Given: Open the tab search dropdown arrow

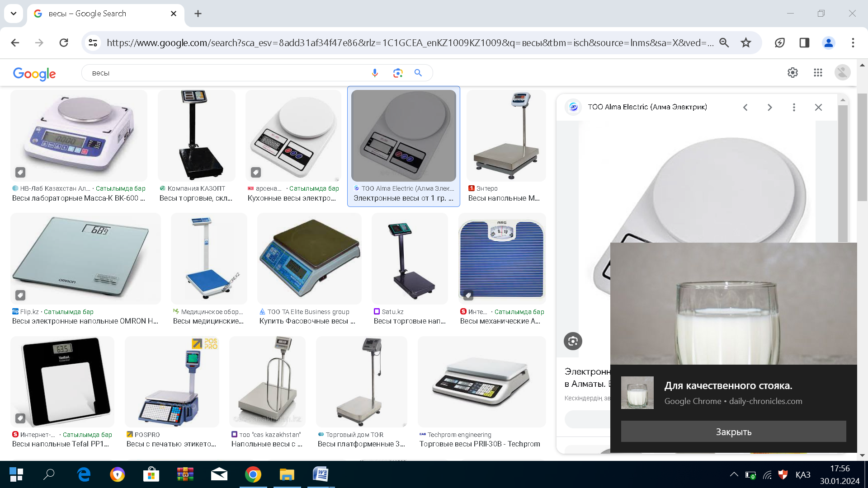Looking at the screenshot, I should tap(14, 14).
